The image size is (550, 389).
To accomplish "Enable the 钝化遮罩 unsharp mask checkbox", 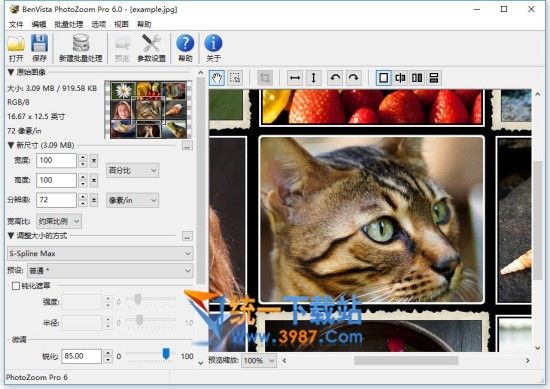I will [x=15, y=286].
